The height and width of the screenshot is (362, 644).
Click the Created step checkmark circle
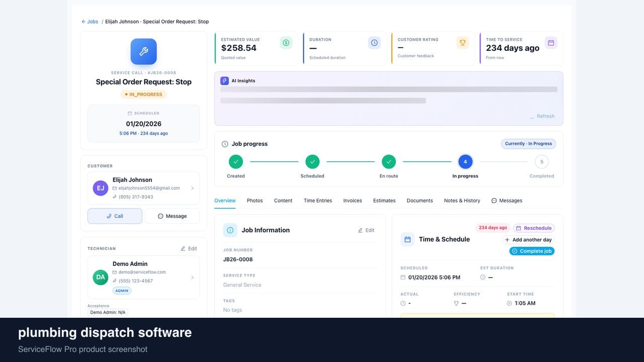(x=235, y=161)
